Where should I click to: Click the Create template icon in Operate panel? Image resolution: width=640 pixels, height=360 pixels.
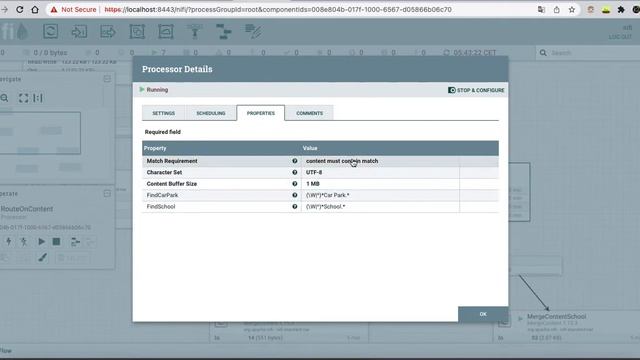(x=75, y=242)
